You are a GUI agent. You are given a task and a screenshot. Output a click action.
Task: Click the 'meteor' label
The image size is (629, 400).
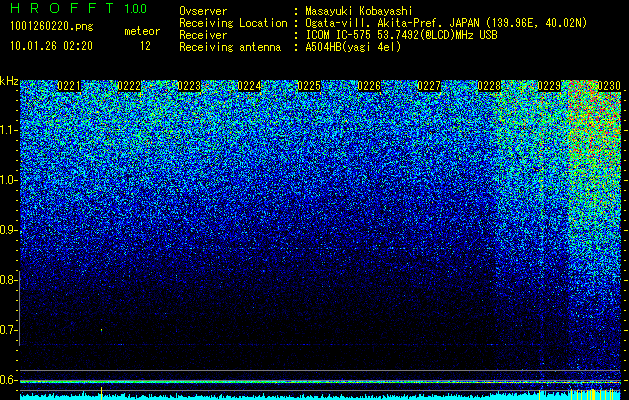click(x=142, y=31)
